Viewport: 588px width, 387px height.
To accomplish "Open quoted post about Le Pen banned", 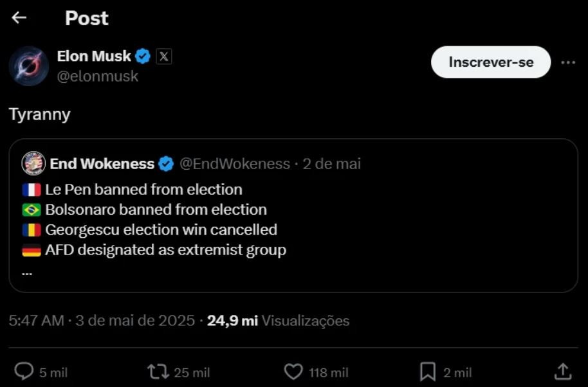I will (x=293, y=215).
